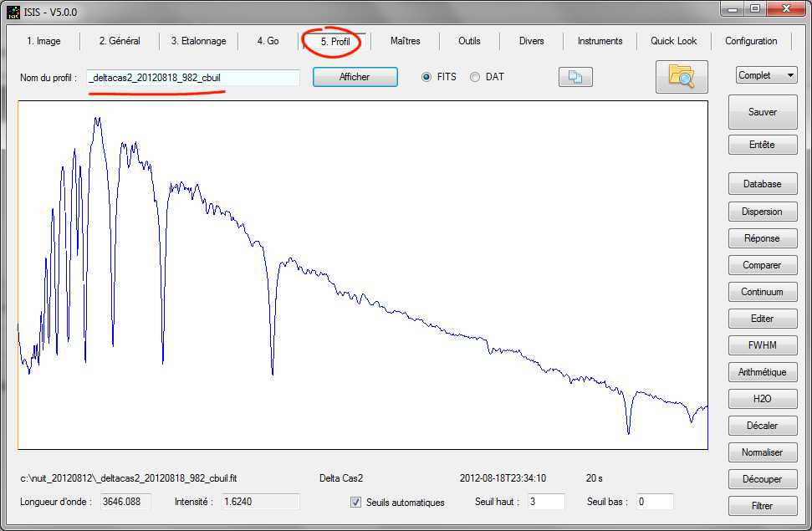Click the 'Delta Cas2' object name text

(x=341, y=478)
